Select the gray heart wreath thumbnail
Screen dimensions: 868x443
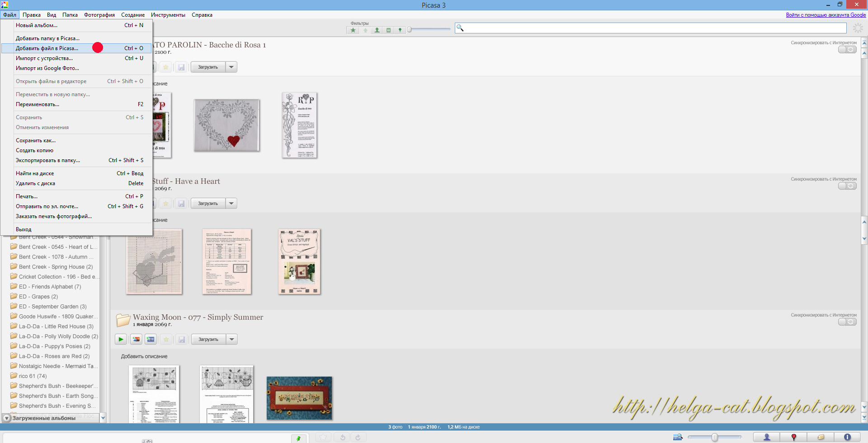(x=227, y=126)
